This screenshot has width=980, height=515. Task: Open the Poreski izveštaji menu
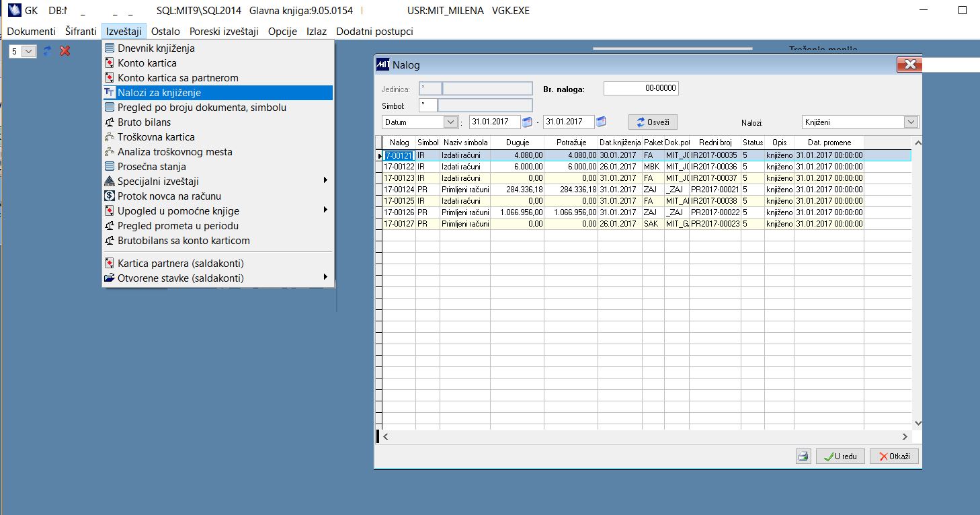coord(224,32)
